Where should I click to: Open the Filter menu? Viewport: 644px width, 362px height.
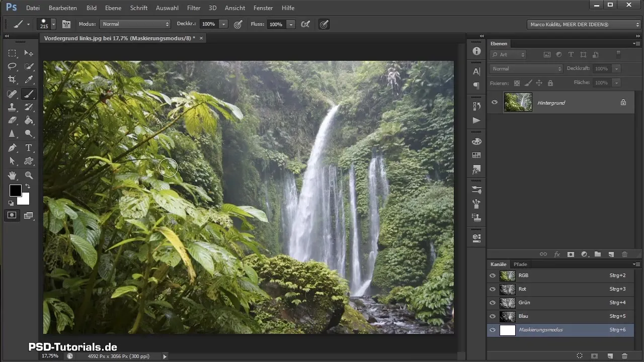tap(194, 8)
